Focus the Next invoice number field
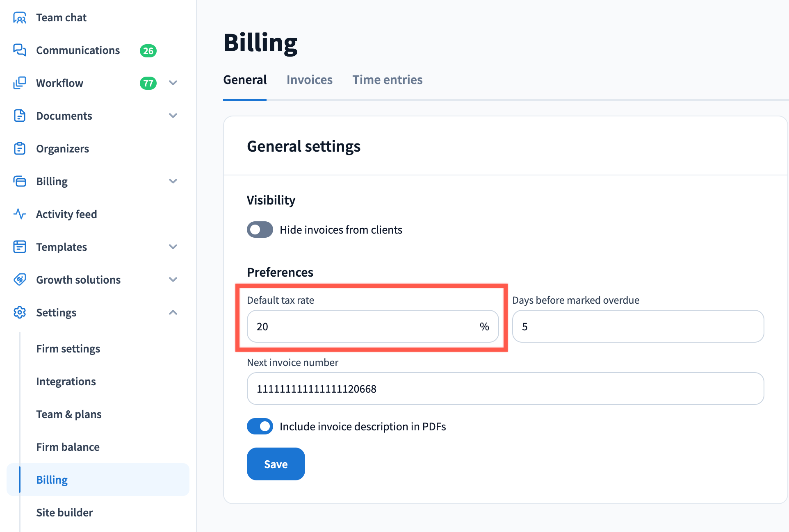Image resolution: width=789 pixels, height=532 pixels. pos(505,389)
